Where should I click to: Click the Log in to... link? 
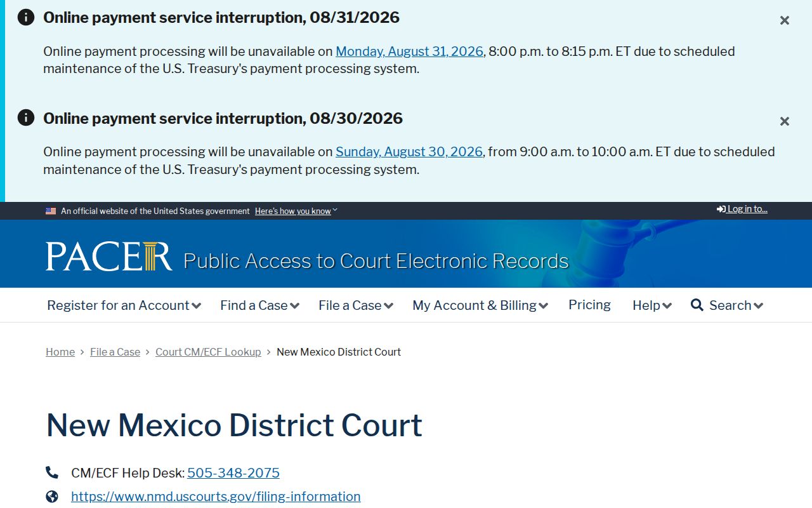742,209
